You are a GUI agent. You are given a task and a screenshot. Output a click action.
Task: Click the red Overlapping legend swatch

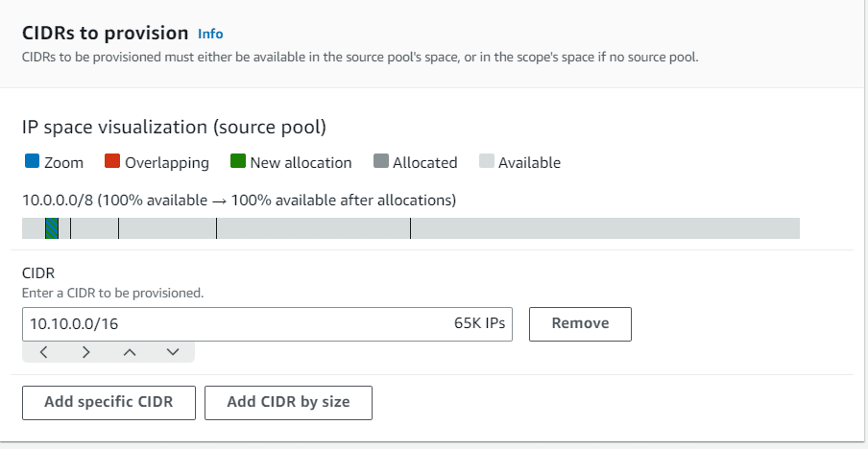click(x=112, y=161)
